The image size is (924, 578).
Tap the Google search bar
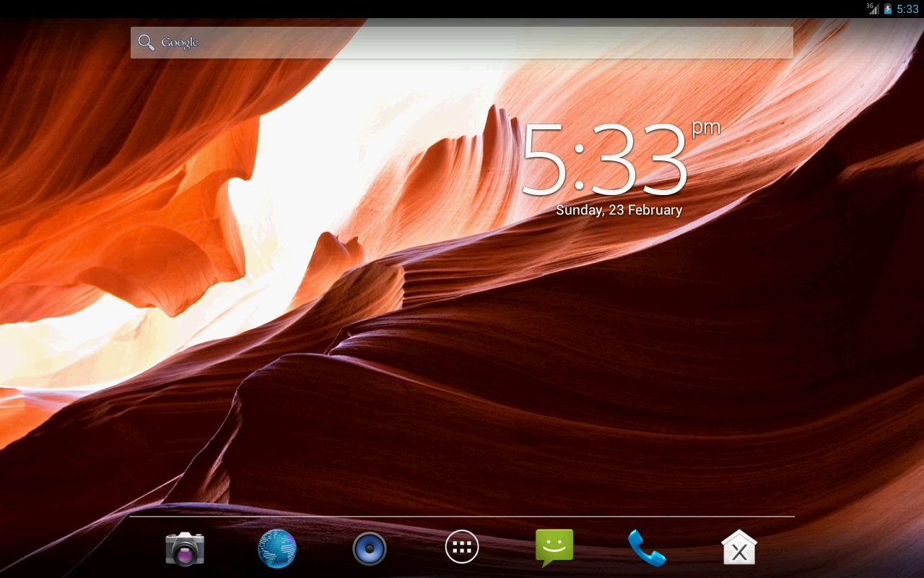click(462, 43)
